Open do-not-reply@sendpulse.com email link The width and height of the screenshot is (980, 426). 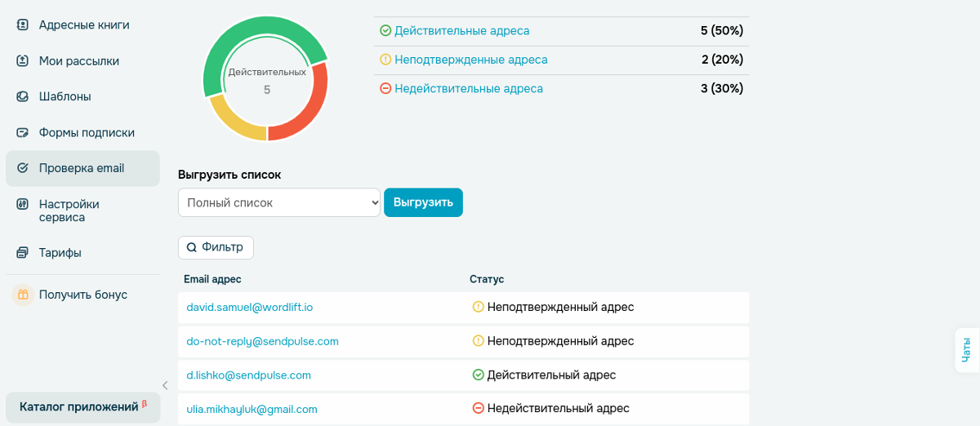[262, 341]
